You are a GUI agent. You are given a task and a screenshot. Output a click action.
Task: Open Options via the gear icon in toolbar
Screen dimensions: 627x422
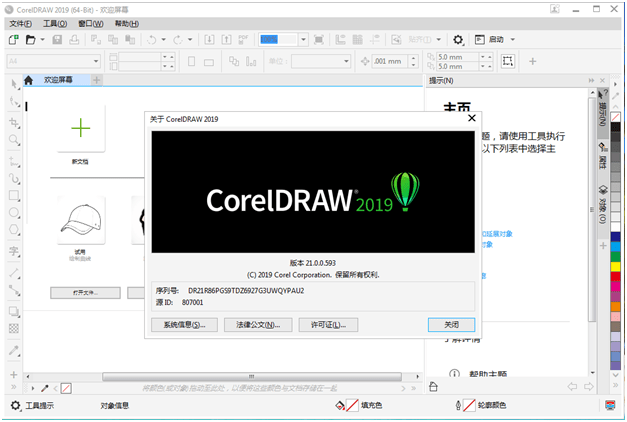458,40
